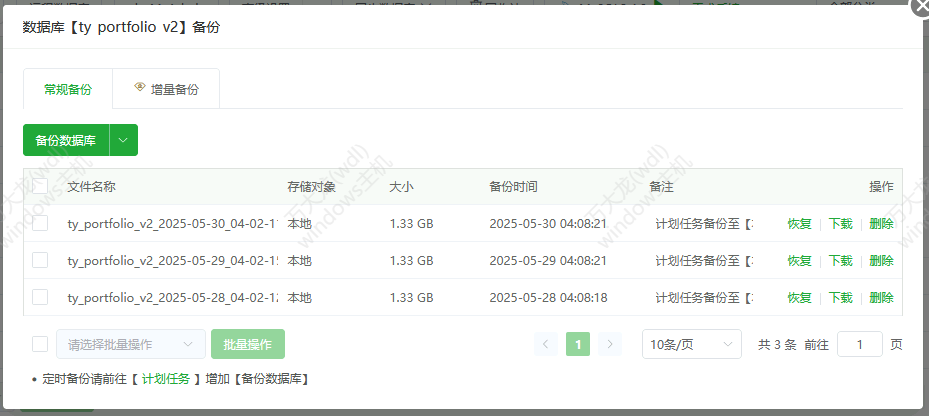The image size is (929, 416).
Task: Open the 请选择批量操作 dropdown
Action: click(130, 344)
